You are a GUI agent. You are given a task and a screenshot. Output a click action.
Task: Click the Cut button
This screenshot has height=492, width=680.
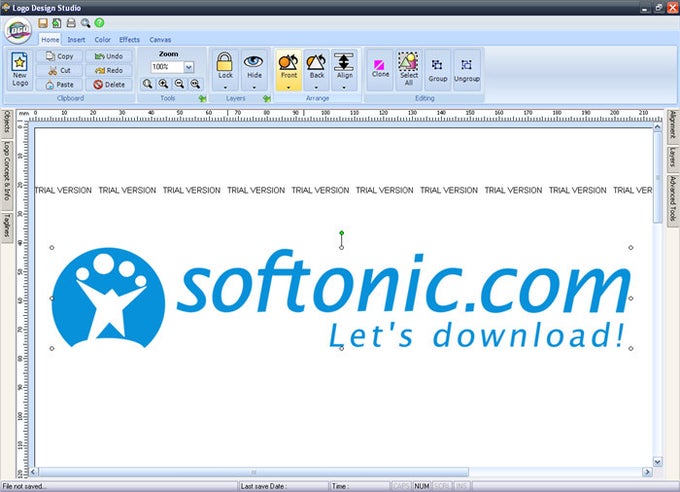pyautogui.click(x=59, y=70)
